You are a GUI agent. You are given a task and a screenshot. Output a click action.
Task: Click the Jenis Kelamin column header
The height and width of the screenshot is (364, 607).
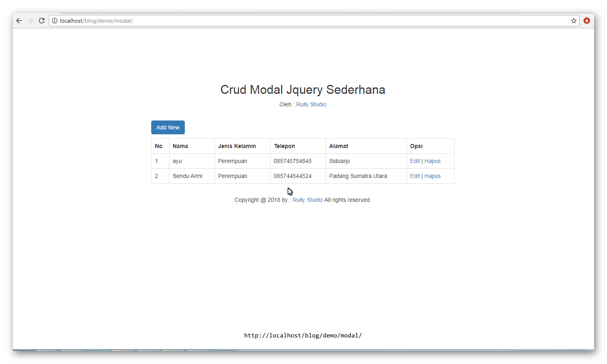tap(237, 146)
